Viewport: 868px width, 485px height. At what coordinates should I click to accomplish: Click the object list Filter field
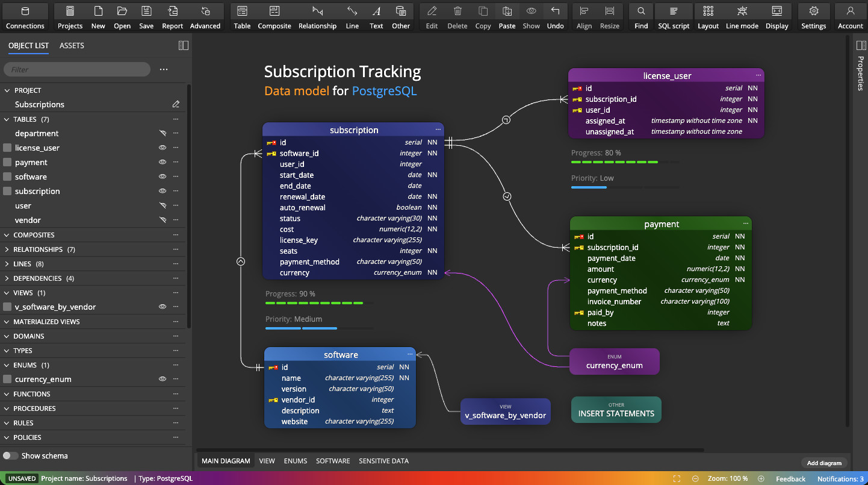tap(76, 69)
